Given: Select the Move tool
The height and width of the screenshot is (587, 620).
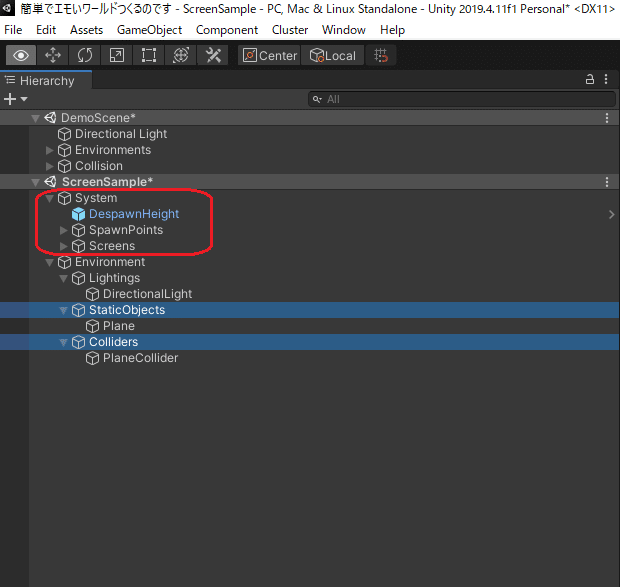Looking at the screenshot, I should (53, 55).
